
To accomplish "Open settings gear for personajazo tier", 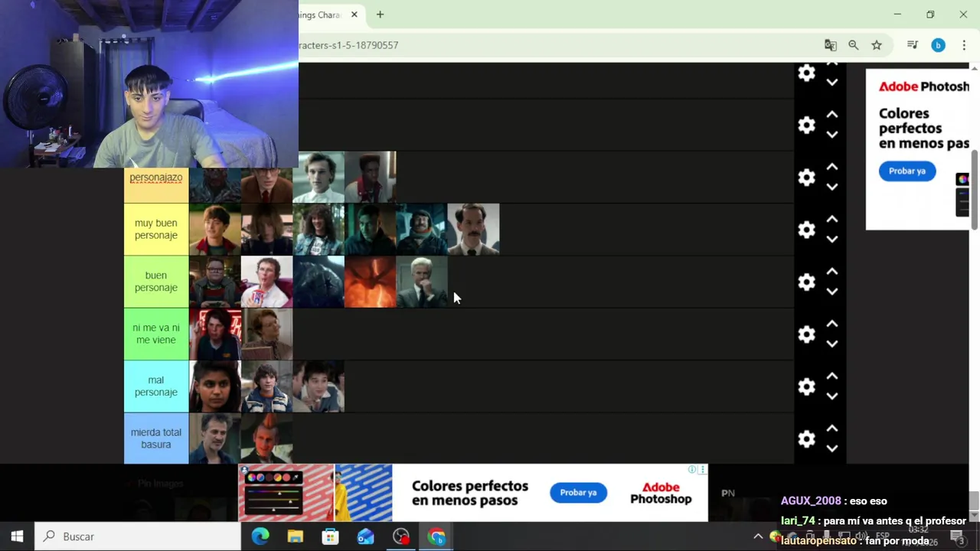I will coord(806,178).
